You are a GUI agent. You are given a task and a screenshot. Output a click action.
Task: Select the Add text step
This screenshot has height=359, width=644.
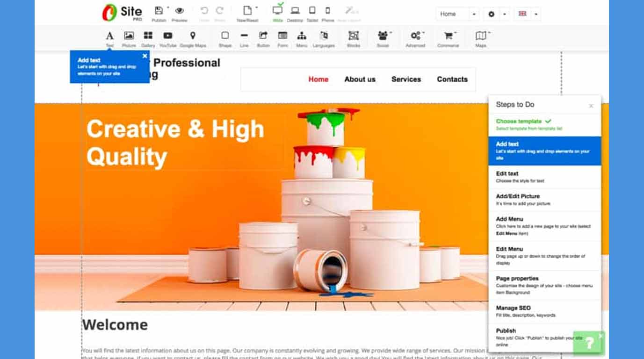click(544, 151)
